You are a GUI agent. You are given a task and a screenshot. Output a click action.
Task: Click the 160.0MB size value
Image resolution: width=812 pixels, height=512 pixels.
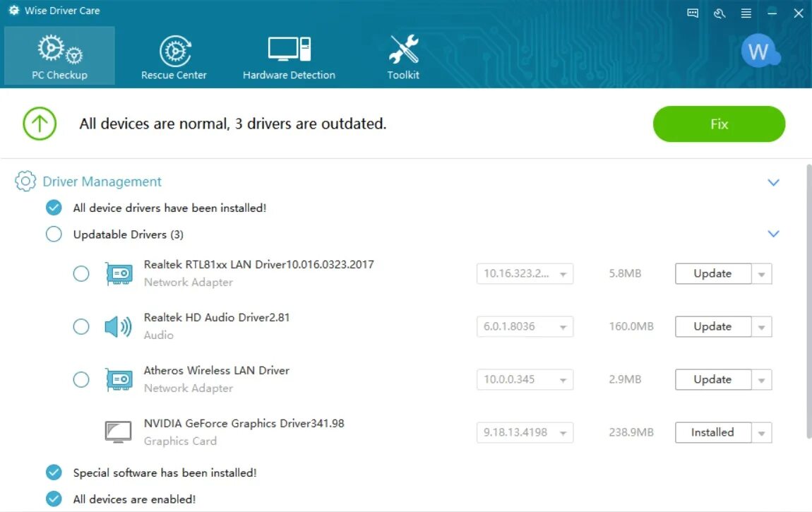click(631, 327)
